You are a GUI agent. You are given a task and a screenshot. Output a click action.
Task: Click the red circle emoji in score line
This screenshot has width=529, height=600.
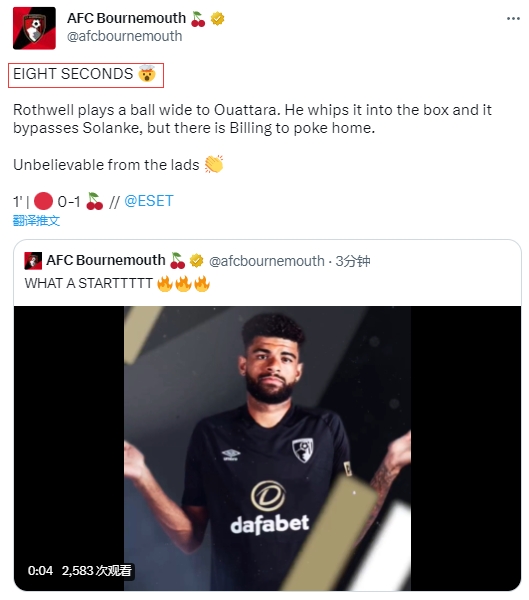43,201
